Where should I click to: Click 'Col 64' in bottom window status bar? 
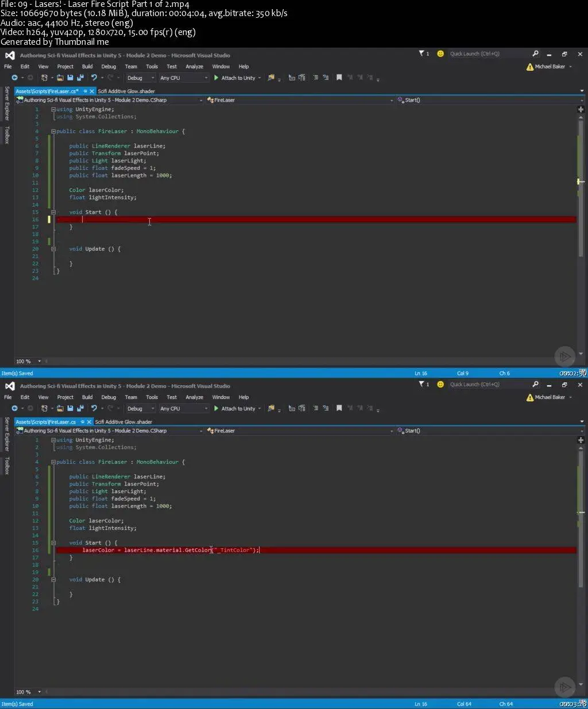coord(464,704)
